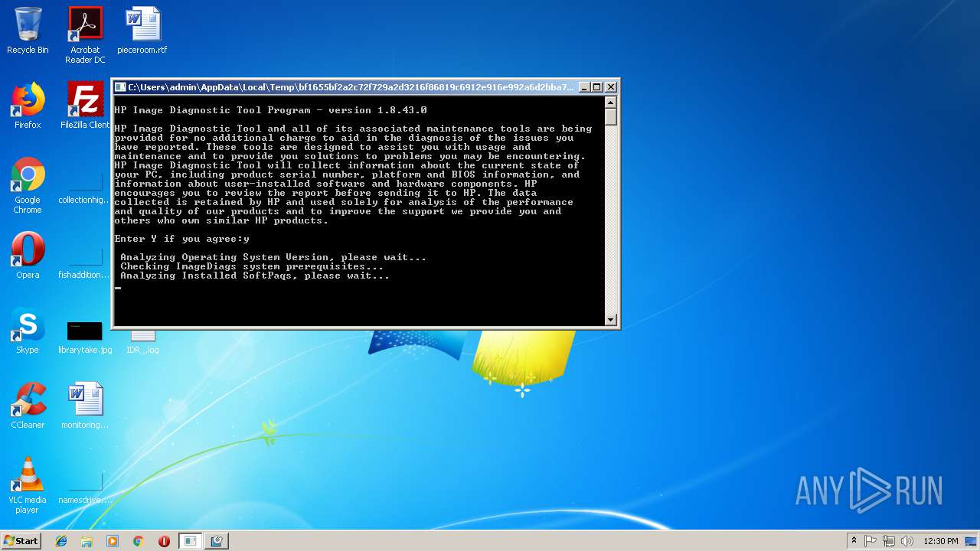Click the Show Desktop button

(972, 541)
